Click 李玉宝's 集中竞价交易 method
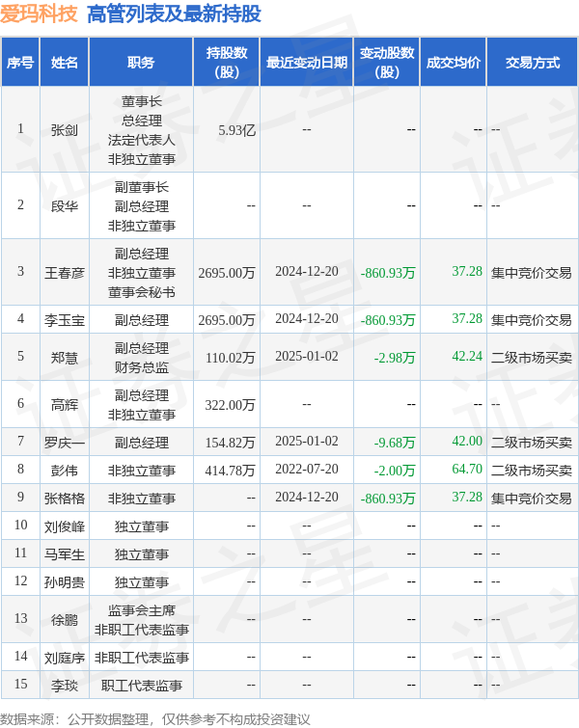579x728 pixels. pyautogui.click(x=531, y=320)
